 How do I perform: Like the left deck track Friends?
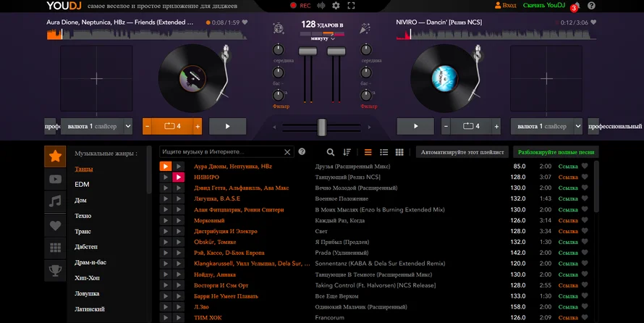tap(245, 22)
